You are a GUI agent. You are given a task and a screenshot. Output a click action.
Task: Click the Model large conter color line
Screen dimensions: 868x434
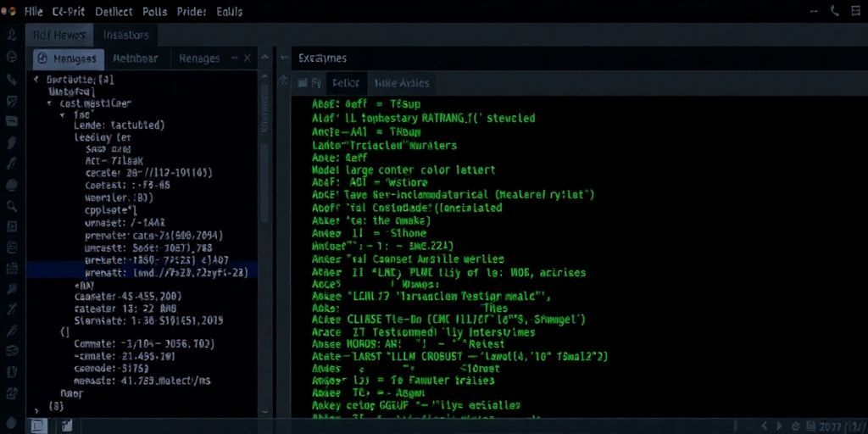(x=403, y=170)
